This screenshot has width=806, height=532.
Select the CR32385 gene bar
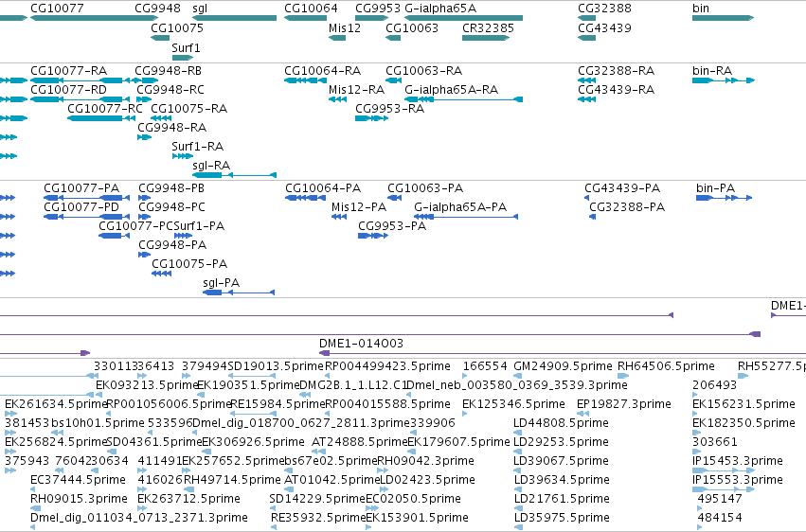pyautogui.click(x=486, y=38)
